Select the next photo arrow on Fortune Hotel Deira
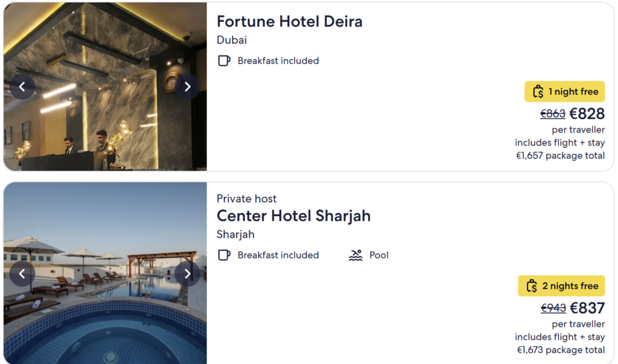618x364 pixels. [188, 86]
